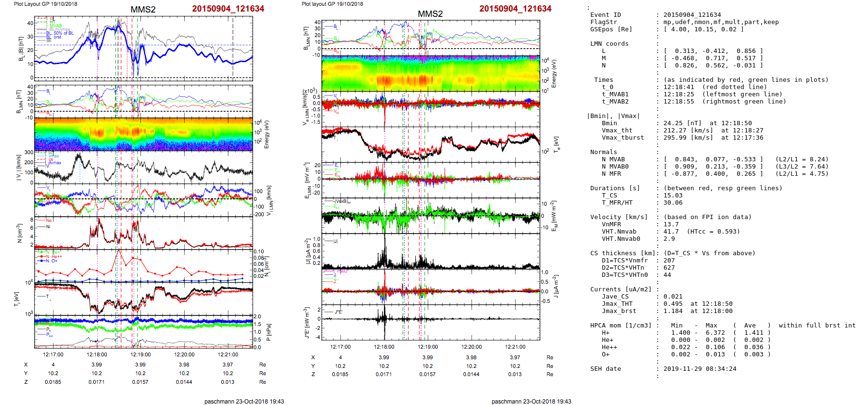Click the Plot Layout GP label at top left
868x405 pixels.
pos(45,4)
